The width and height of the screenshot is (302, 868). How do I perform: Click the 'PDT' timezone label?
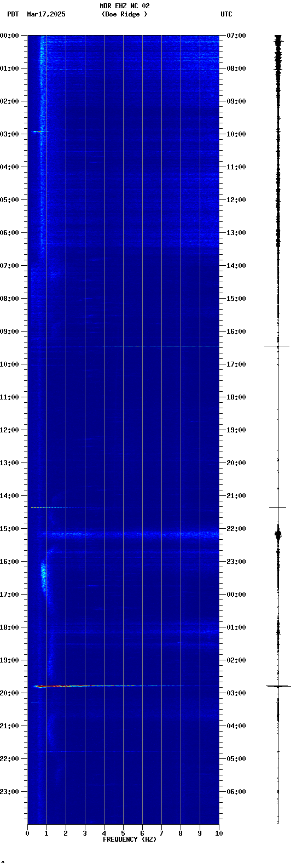13,14
